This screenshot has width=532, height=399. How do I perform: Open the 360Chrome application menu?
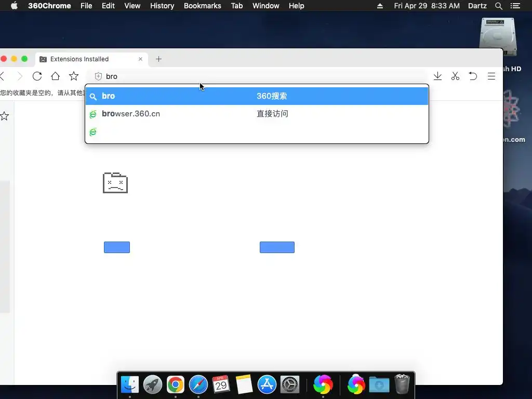click(x=49, y=6)
